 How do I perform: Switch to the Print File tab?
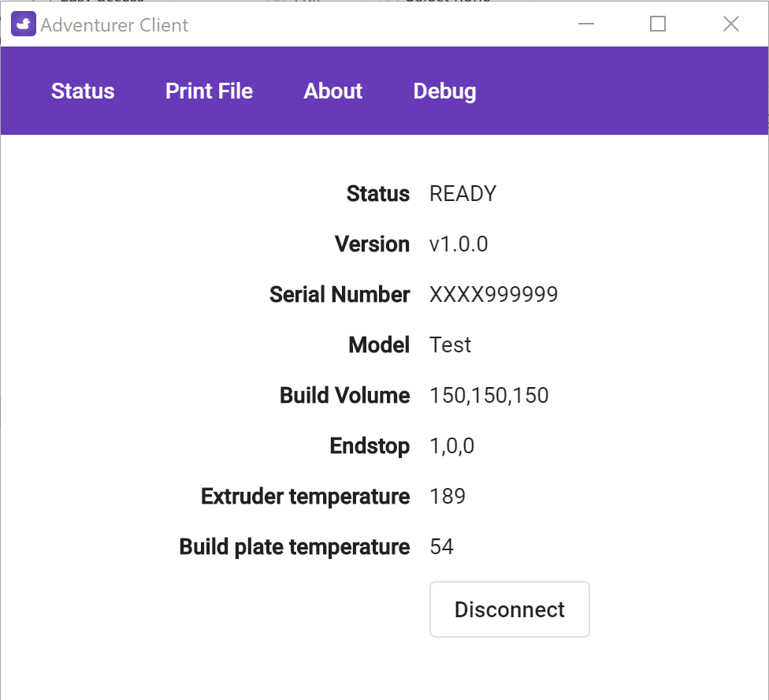coord(209,91)
